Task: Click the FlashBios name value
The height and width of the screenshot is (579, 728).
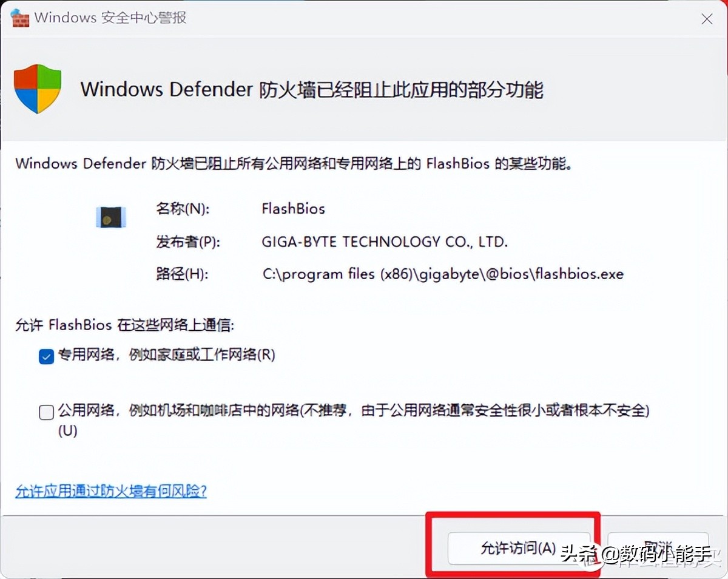Action: [x=294, y=209]
